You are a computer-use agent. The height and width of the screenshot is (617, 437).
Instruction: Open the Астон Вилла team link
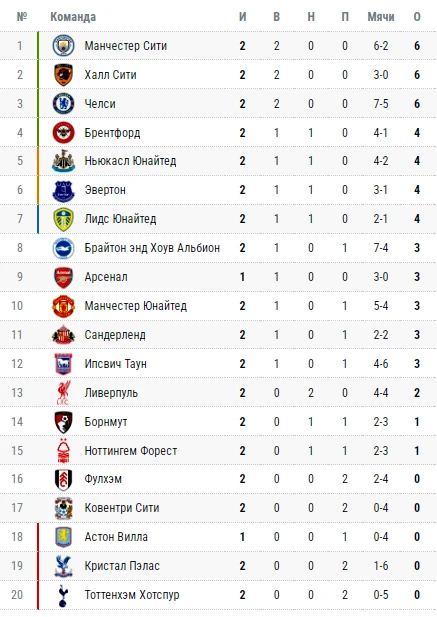(116, 537)
